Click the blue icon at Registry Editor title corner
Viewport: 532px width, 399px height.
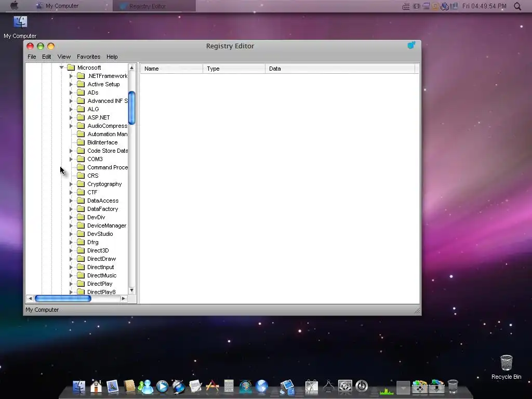(x=411, y=46)
